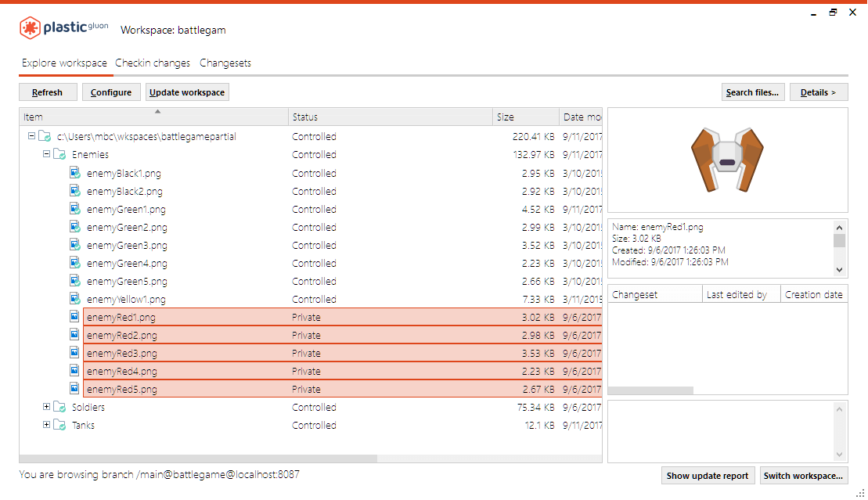Image resolution: width=868 pixels, height=500 pixels.
Task: Click the enemyGreen2.png file icon
Action: [74, 227]
